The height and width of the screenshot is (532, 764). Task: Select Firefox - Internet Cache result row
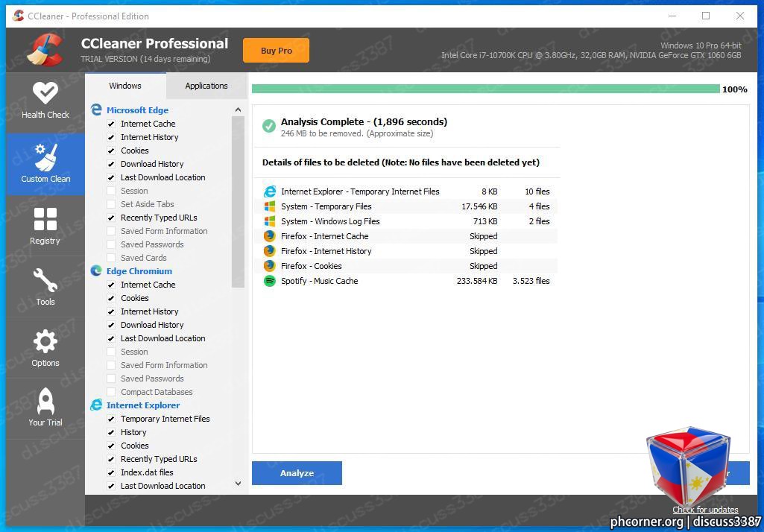pos(407,236)
